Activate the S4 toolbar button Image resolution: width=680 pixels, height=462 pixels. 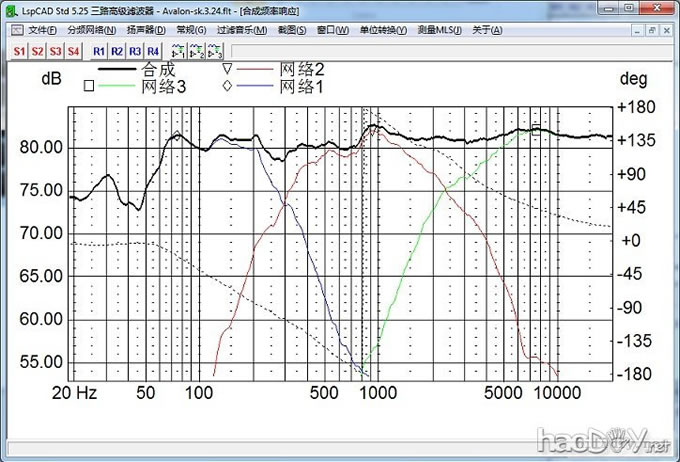(73, 49)
